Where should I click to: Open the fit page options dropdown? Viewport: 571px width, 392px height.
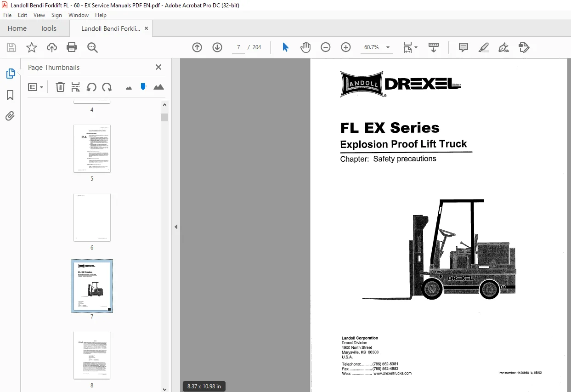410,47
